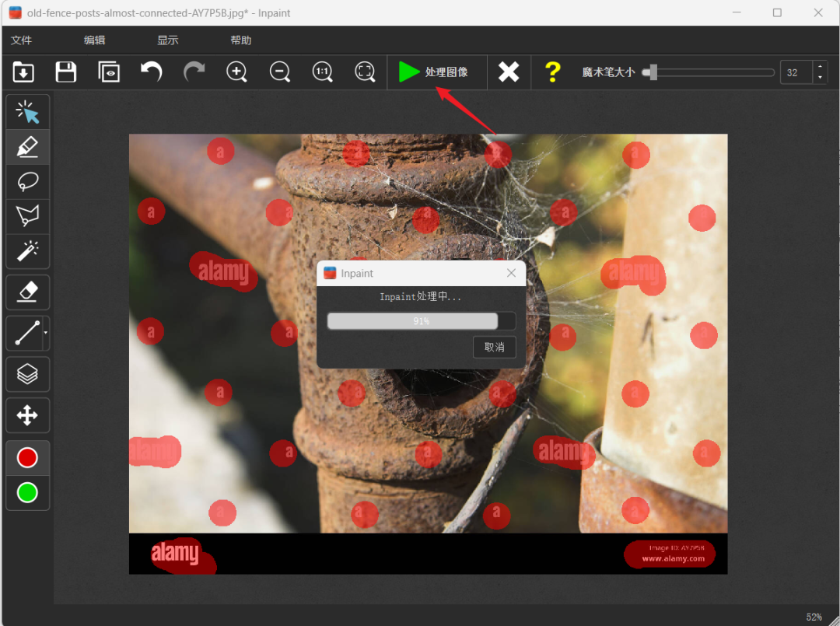Select the marker tool in sidebar
This screenshot has width=840, height=626.
tap(27, 147)
